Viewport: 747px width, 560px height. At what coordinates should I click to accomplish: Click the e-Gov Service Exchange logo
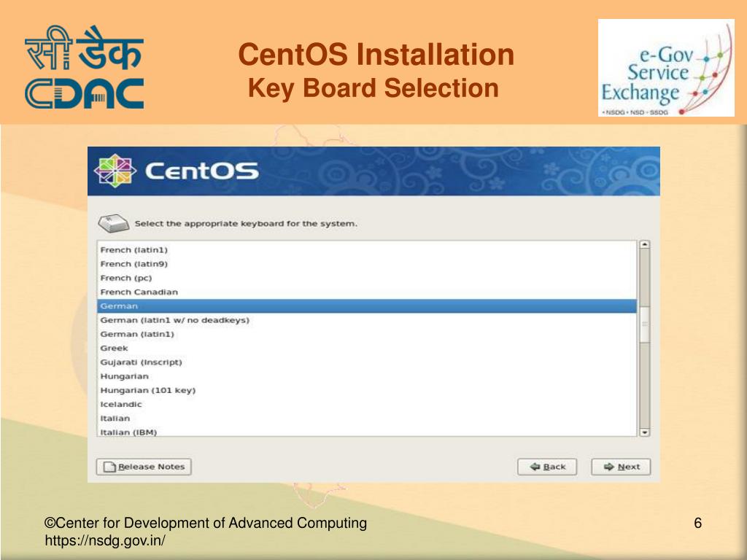pyautogui.click(x=666, y=68)
